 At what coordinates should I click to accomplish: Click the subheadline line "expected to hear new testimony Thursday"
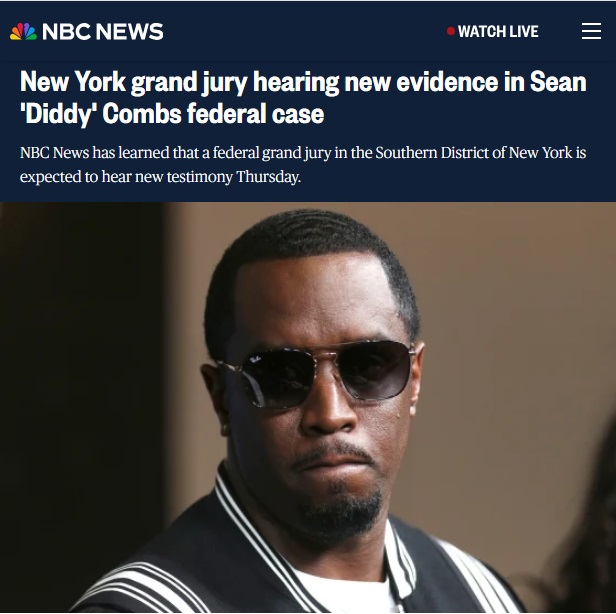point(160,177)
